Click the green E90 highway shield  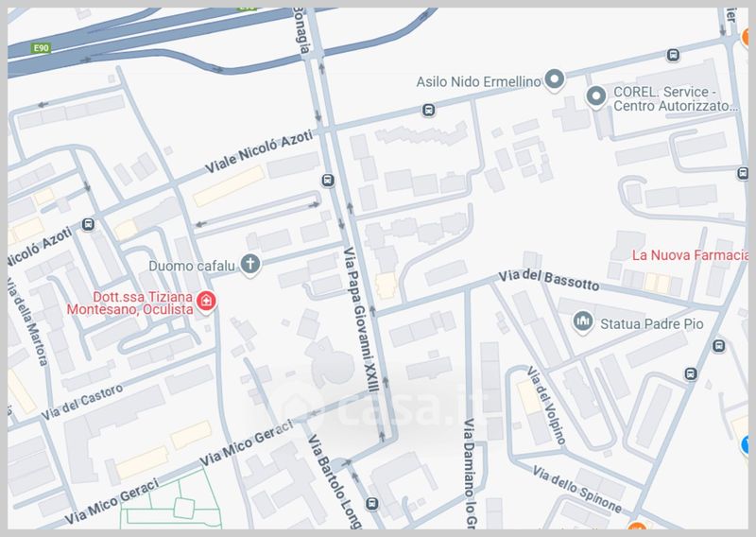click(x=41, y=48)
